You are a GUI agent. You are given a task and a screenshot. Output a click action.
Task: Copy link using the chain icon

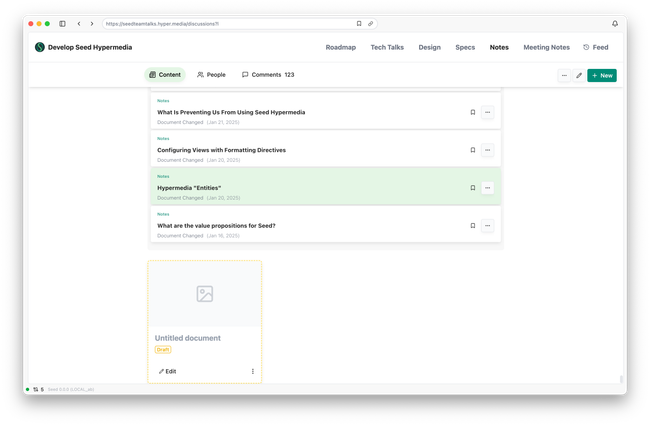click(x=371, y=23)
